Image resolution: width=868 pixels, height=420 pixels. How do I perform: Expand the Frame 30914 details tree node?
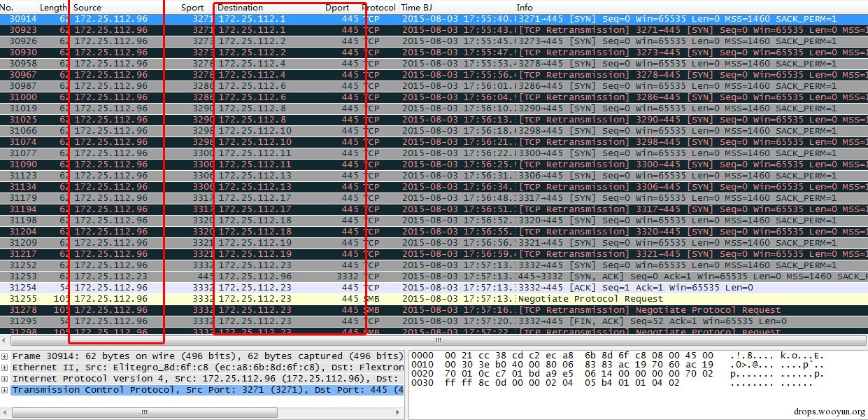[5, 356]
